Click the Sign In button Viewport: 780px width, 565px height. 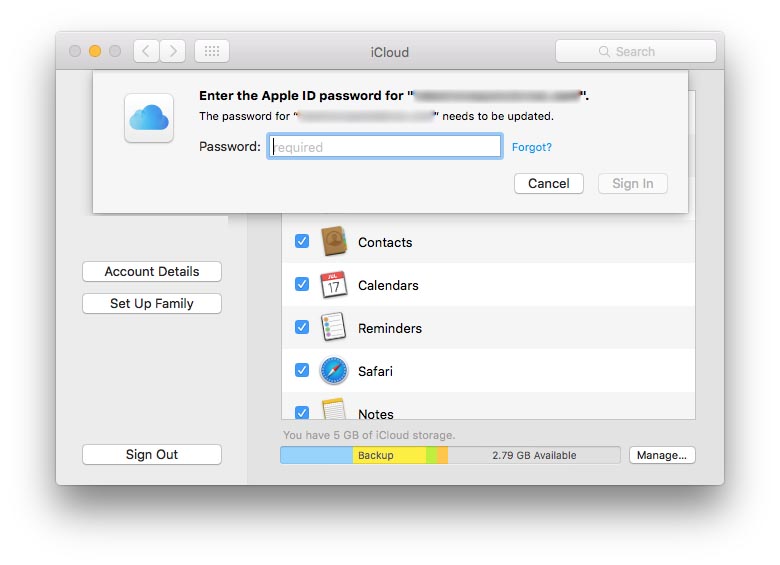tap(633, 184)
